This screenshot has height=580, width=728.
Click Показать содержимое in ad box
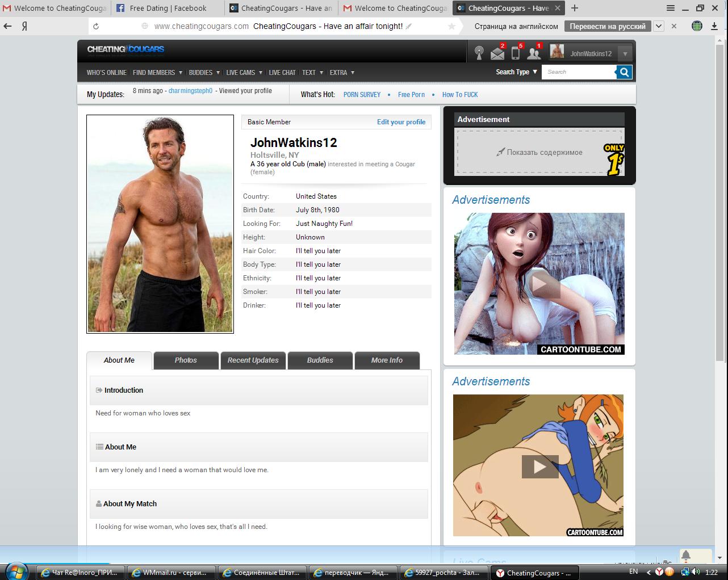(x=539, y=152)
